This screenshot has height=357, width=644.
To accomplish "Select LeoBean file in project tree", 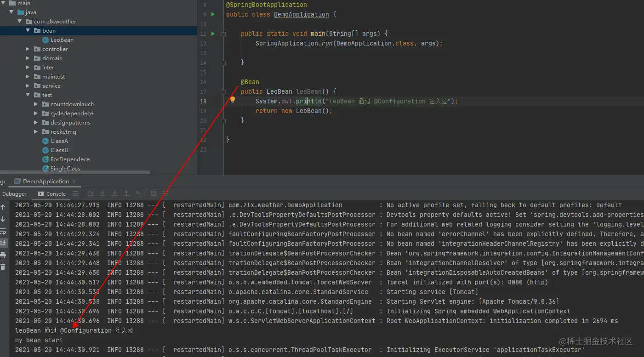I will point(62,40).
